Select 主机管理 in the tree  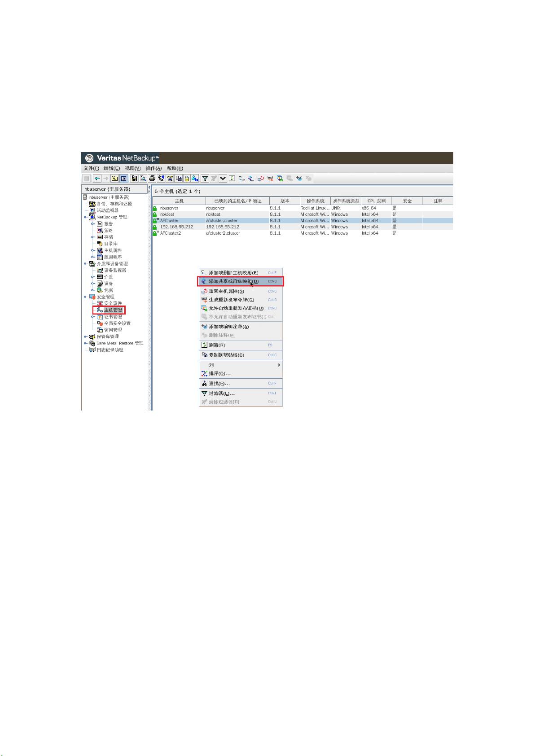[113, 310]
